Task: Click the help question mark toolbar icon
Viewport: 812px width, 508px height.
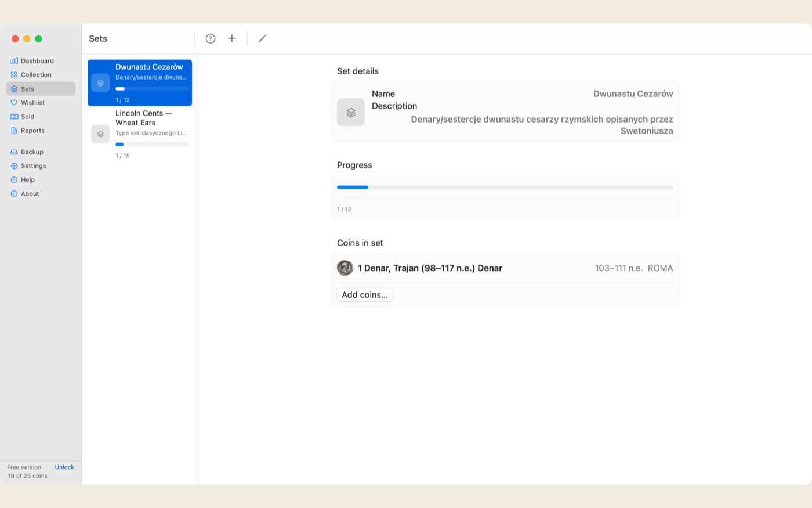Action: (211, 38)
